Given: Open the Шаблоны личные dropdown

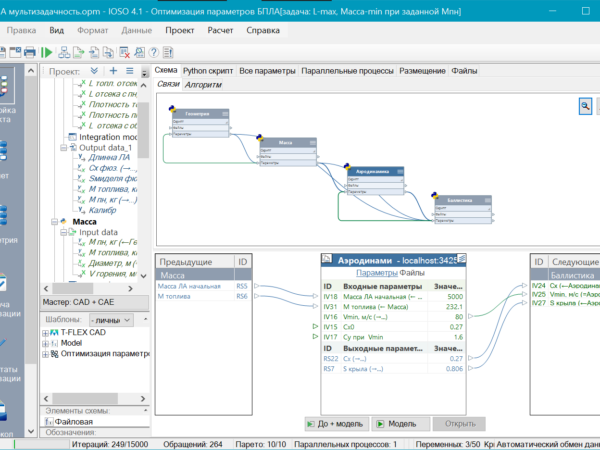Looking at the screenshot, I should (111, 320).
